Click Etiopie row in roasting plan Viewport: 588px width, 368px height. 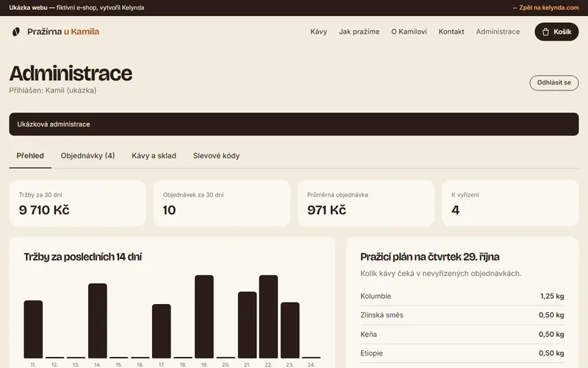coord(462,353)
